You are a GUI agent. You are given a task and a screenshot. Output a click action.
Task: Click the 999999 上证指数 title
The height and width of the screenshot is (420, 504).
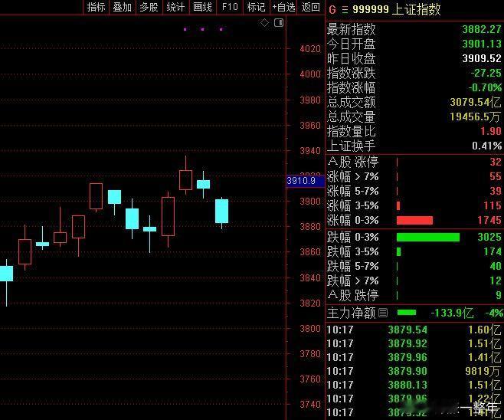(396, 9)
